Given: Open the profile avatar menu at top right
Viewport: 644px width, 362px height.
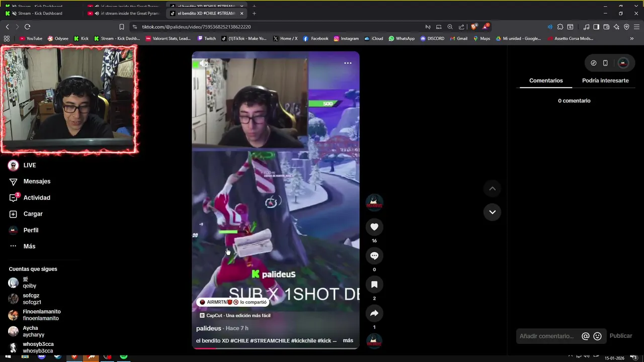Looking at the screenshot, I should pos(623,63).
